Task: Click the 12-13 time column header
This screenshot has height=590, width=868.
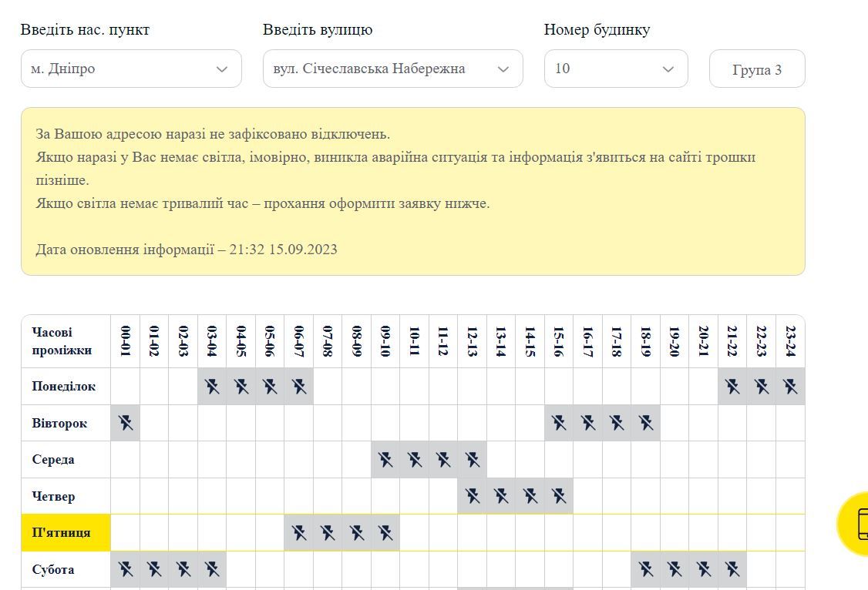Action: 472,341
